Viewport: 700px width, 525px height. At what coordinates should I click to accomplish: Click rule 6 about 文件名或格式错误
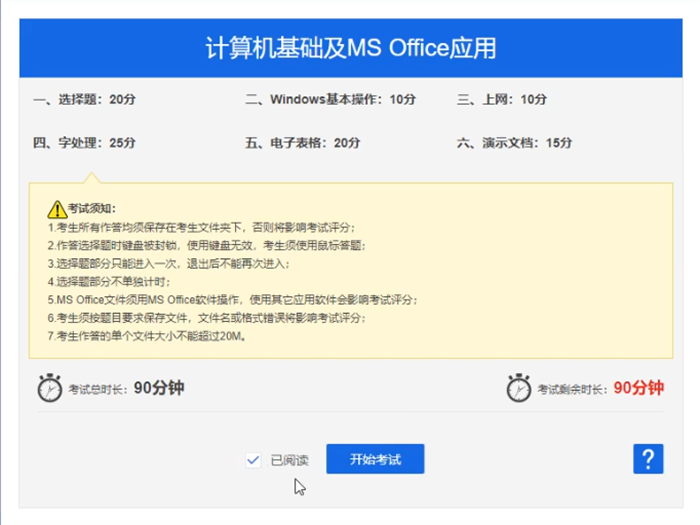point(207,318)
